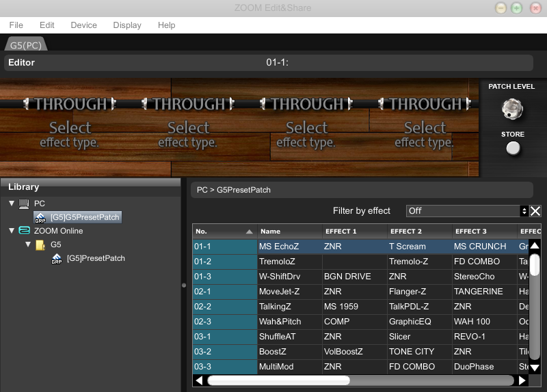Click the table scroll right arrow

(522, 380)
